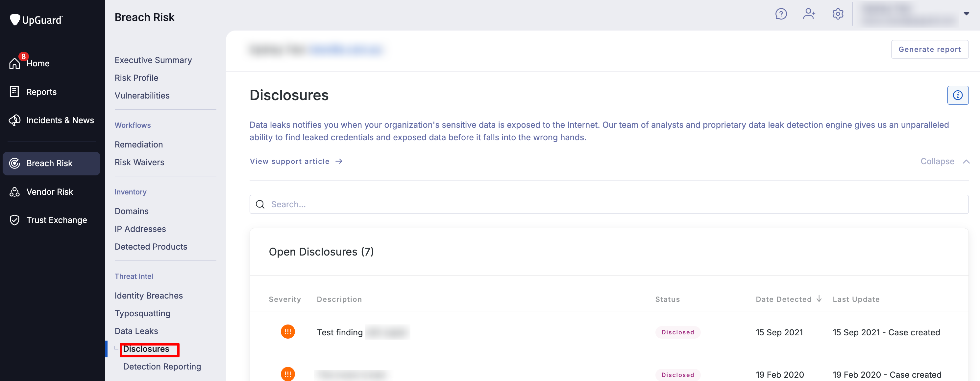The image size is (980, 381).
Task: Click the Vendor Risk nodes icon
Action: [x=14, y=192]
